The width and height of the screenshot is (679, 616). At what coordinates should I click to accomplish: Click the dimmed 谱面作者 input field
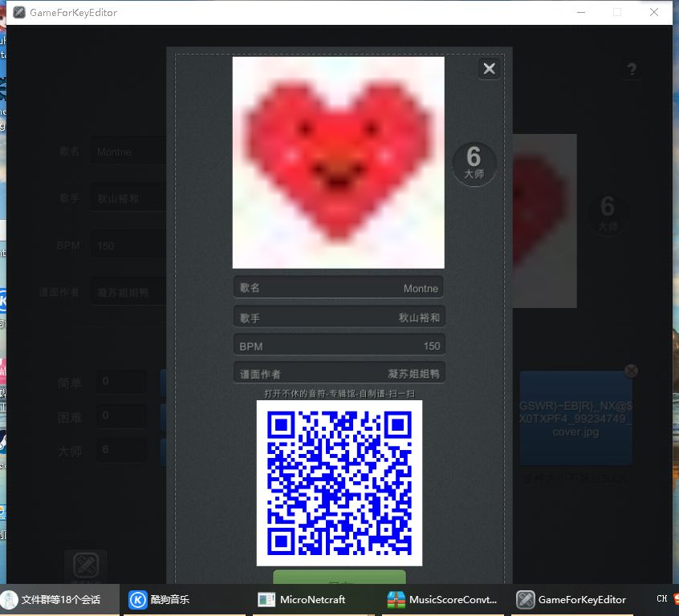(128, 292)
